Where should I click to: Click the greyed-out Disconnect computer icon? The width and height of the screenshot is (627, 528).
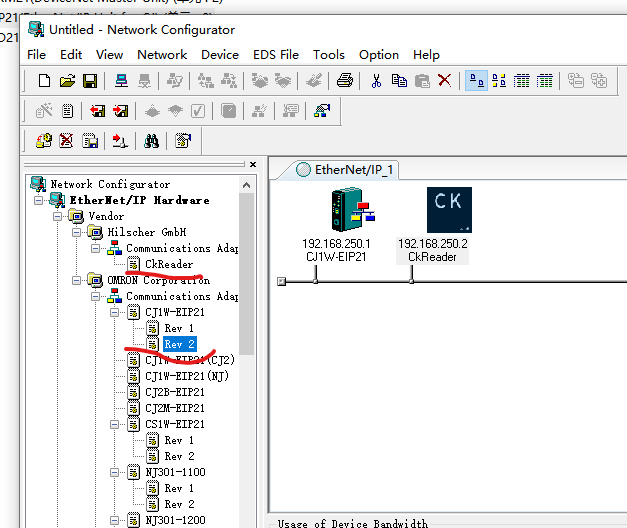[x=144, y=81]
